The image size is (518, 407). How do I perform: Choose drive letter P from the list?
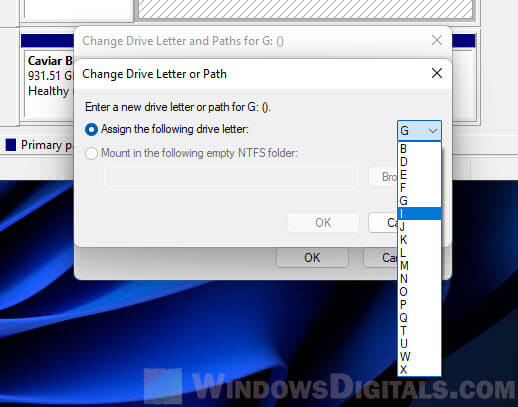(419, 305)
